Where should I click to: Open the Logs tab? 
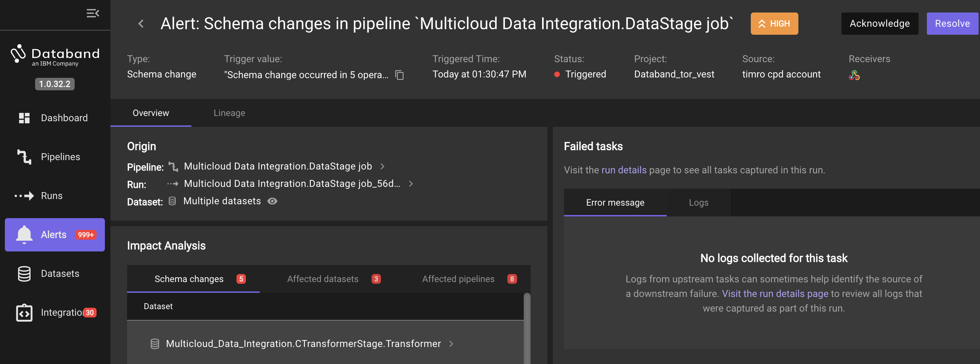coord(698,202)
